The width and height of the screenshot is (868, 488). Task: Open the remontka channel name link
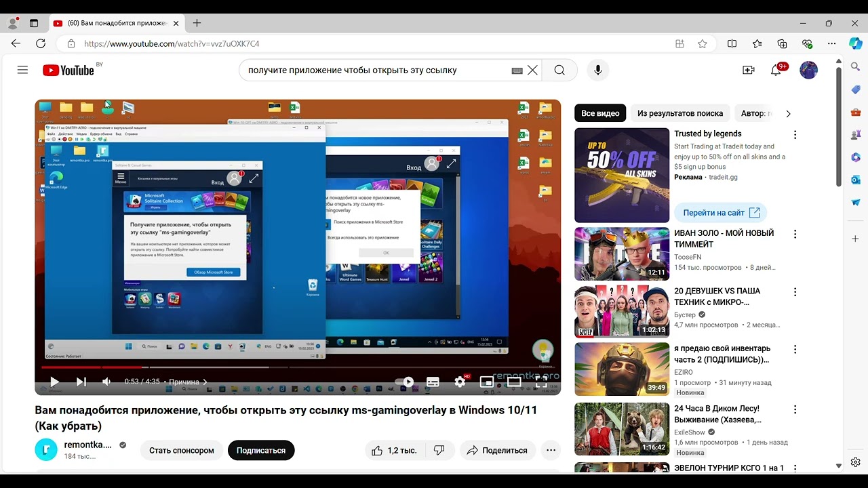[87, 445]
